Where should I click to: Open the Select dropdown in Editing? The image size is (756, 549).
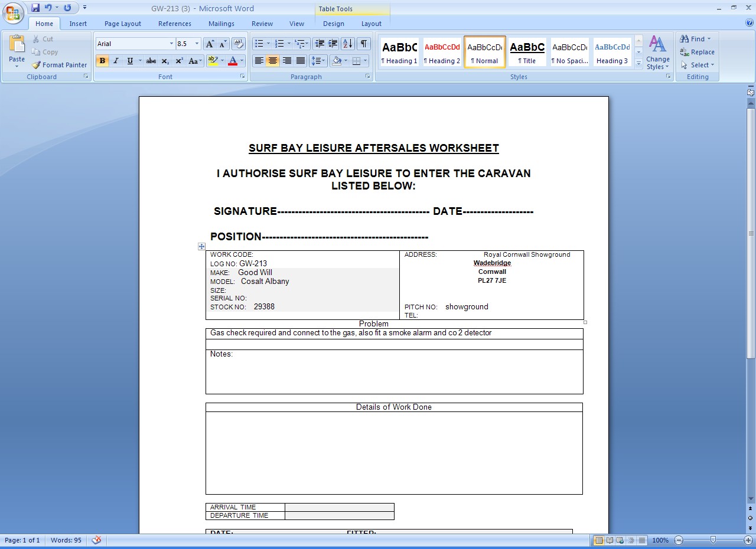(697, 65)
